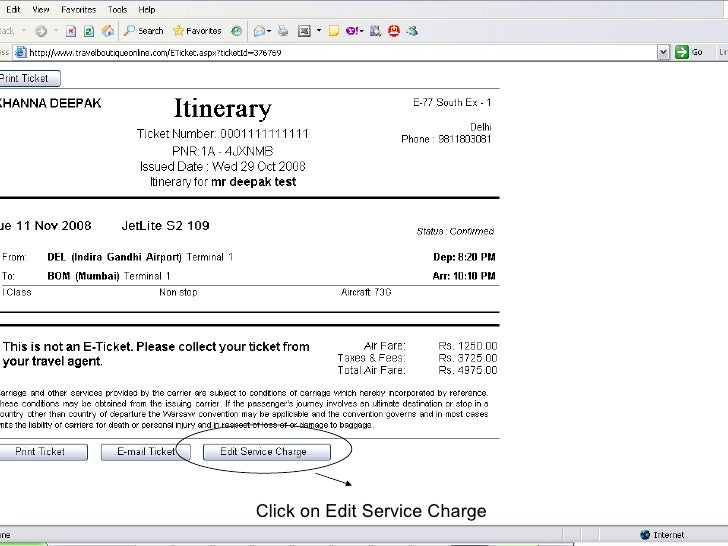Image resolution: width=728 pixels, height=546 pixels.
Task: Open the Favorites menu
Action: click(x=78, y=9)
